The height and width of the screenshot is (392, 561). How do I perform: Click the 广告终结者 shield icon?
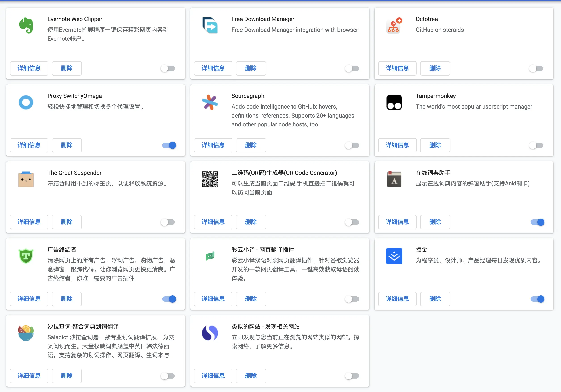[x=26, y=256]
